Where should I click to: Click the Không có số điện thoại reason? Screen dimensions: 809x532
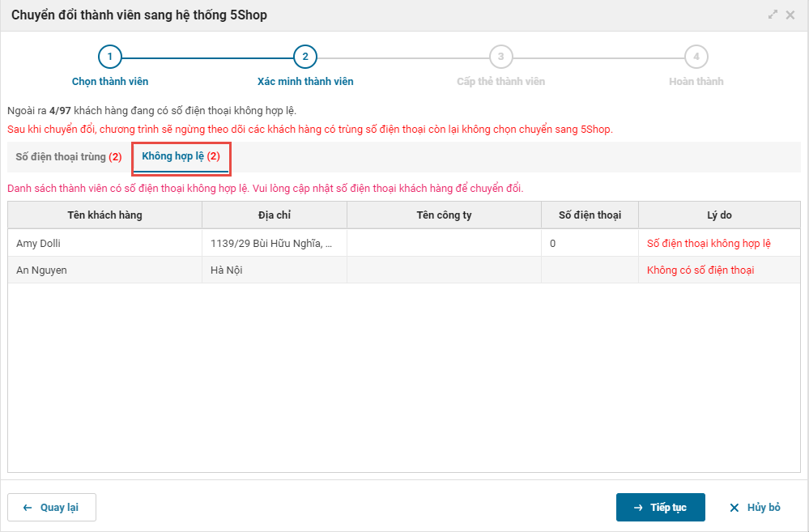pos(700,270)
